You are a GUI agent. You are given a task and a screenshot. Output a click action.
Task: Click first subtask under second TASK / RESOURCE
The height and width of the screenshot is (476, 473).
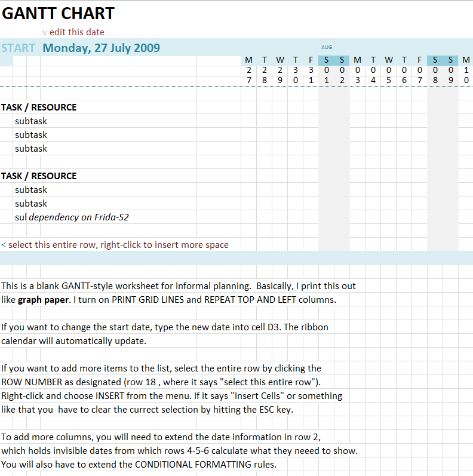click(31, 190)
